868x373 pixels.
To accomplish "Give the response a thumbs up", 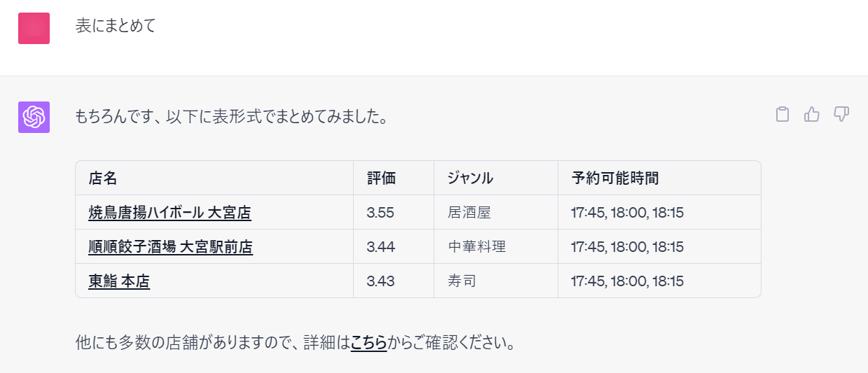I will click(x=812, y=114).
